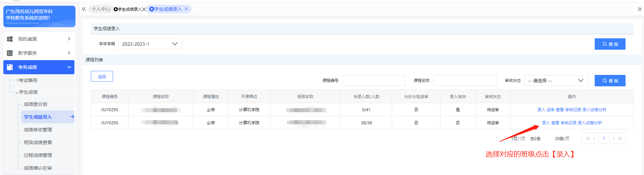
Task: Click 录入 for the 38/38 class row
Action: [x=546, y=123]
